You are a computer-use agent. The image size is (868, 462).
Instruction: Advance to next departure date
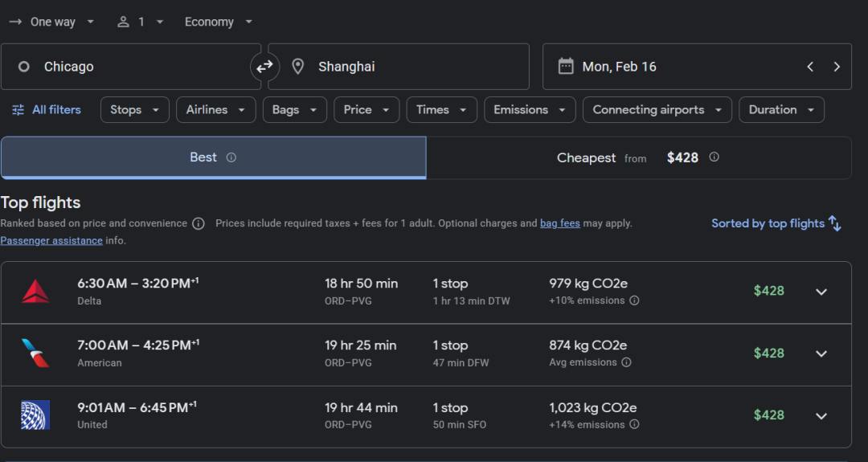(837, 67)
